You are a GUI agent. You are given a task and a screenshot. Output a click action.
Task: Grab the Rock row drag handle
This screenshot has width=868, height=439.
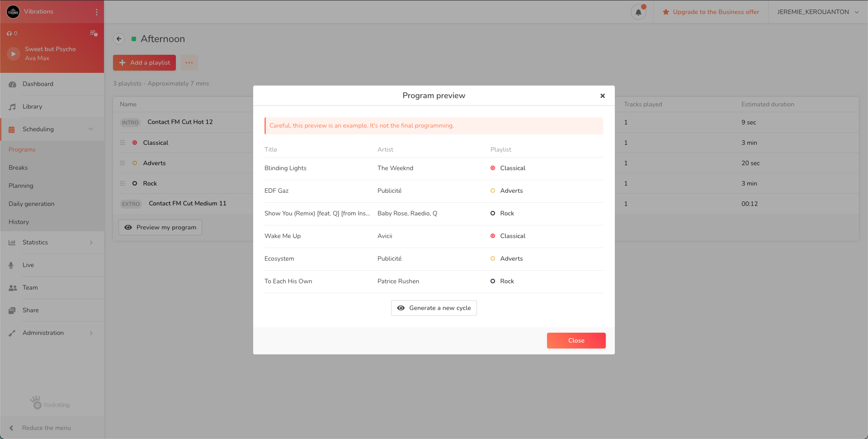[123, 183]
